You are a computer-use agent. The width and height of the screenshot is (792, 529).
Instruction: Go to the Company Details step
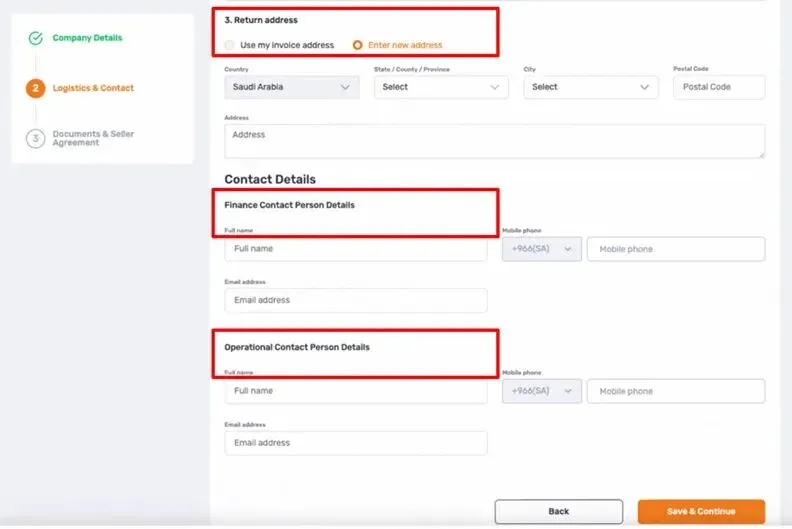pyautogui.click(x=88, y=38)
